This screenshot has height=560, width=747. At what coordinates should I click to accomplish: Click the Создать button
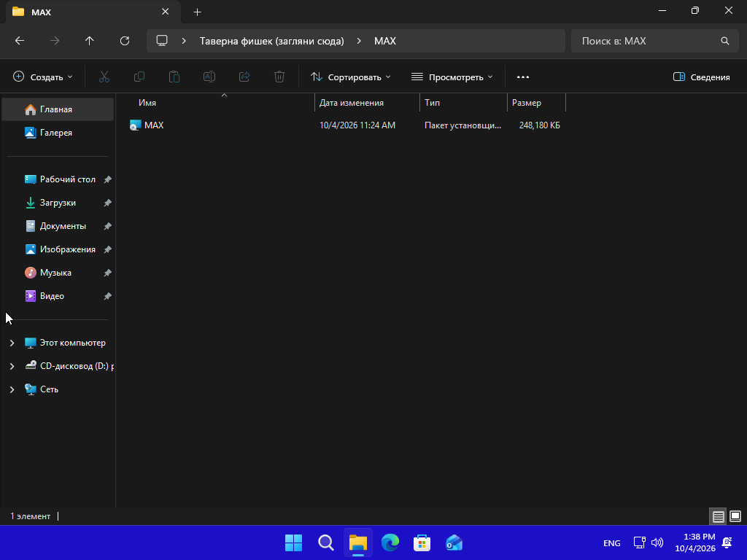click(43, 77)
